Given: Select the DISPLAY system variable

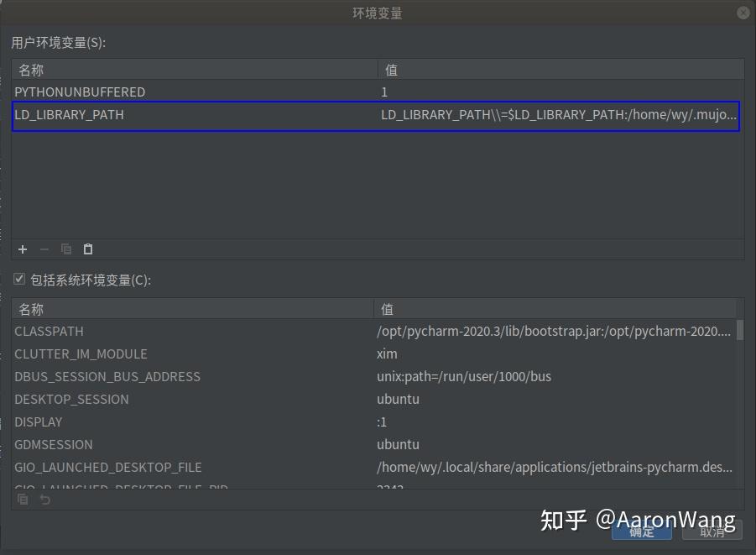Looking at the screenshot, I should tap(168, 421).
